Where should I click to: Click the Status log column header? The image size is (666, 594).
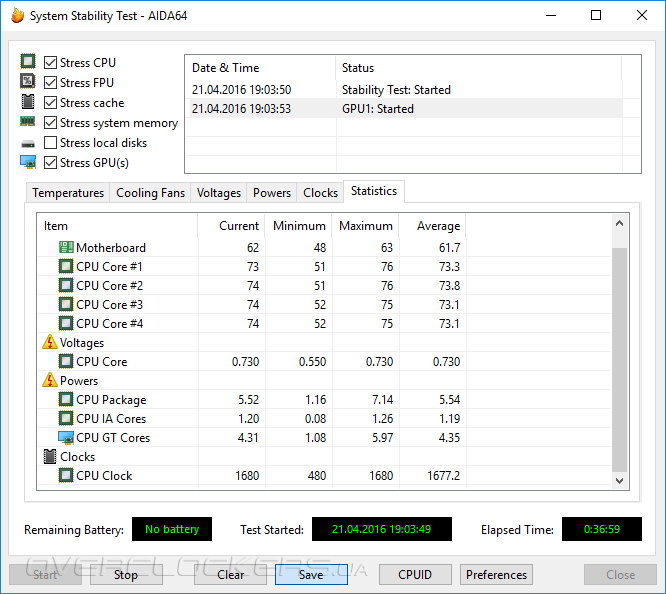pos(479,68)
